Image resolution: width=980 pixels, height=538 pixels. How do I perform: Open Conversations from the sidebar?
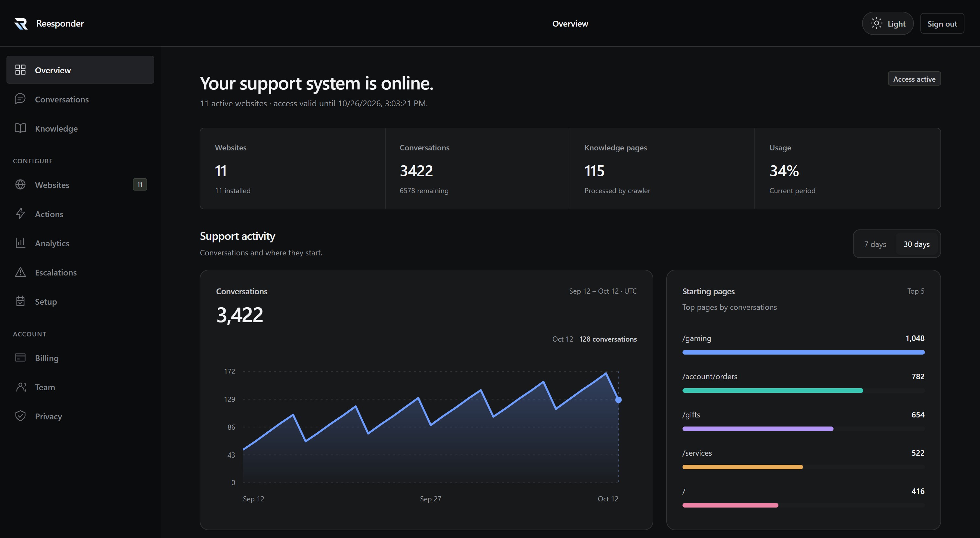[x=80, y=99]
